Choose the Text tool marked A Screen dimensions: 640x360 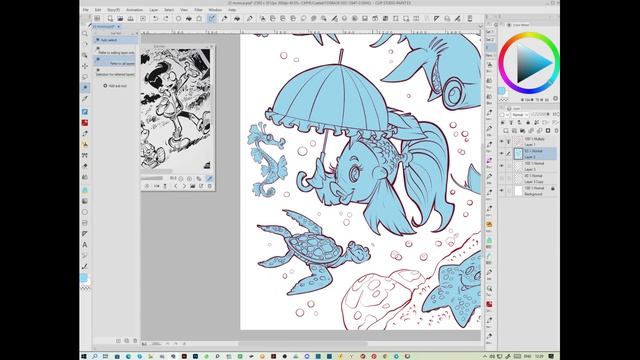click(x=85, y=245)
